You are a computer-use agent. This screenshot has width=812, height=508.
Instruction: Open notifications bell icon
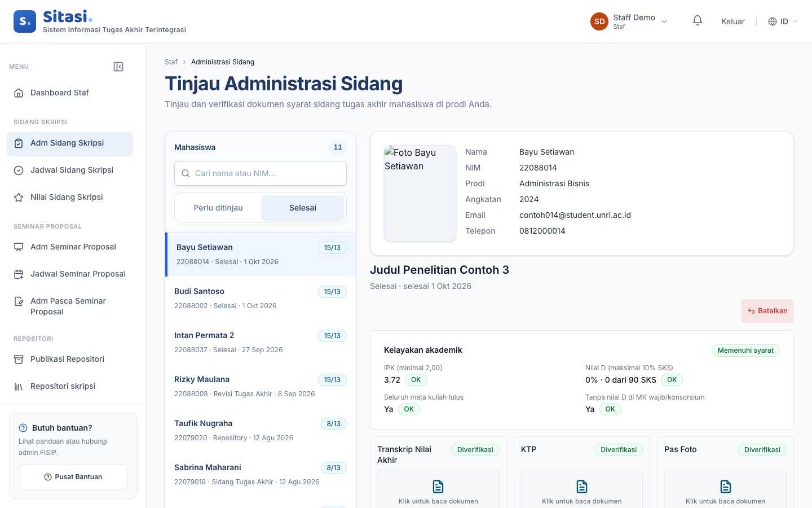[698, 21]
